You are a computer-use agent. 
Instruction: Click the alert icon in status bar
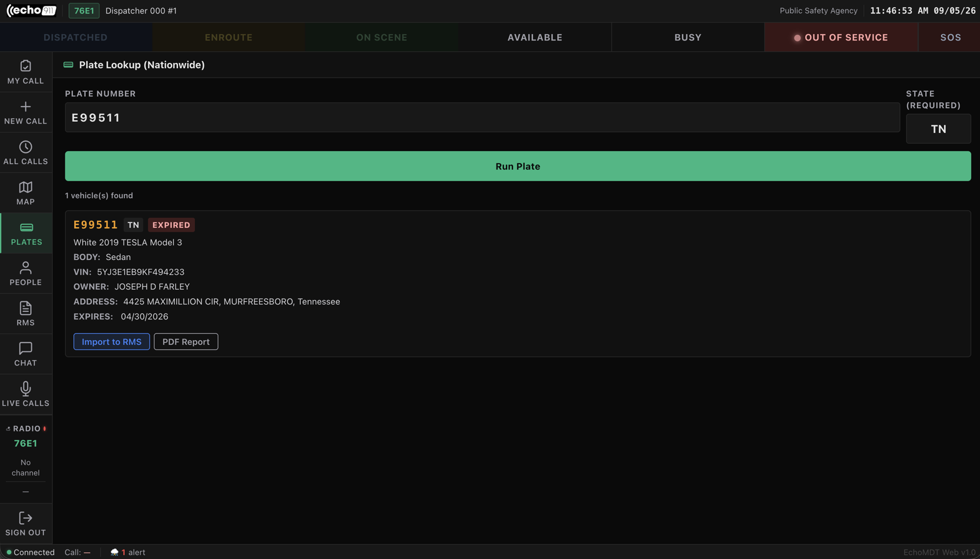pyautogui.click(x=114, y=552)
